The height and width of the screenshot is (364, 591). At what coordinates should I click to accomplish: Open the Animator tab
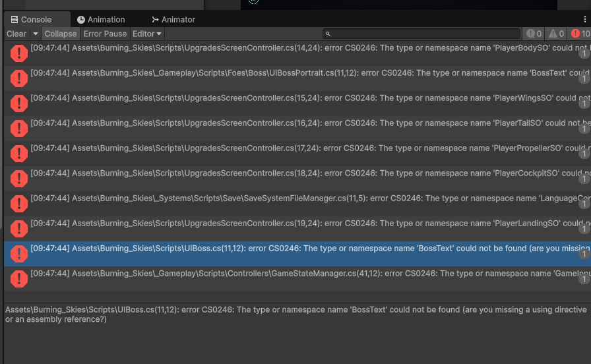tap(173, 20)
